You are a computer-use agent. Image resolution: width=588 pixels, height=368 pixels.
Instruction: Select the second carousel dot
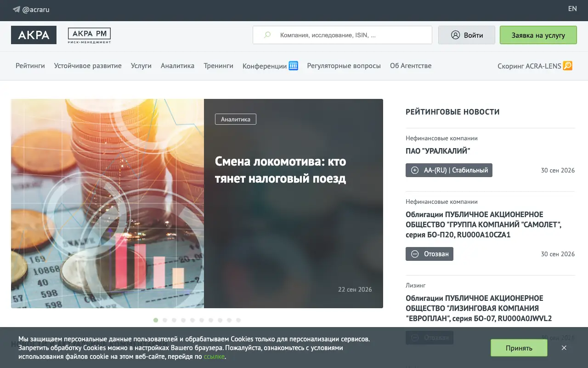[165, 320]
